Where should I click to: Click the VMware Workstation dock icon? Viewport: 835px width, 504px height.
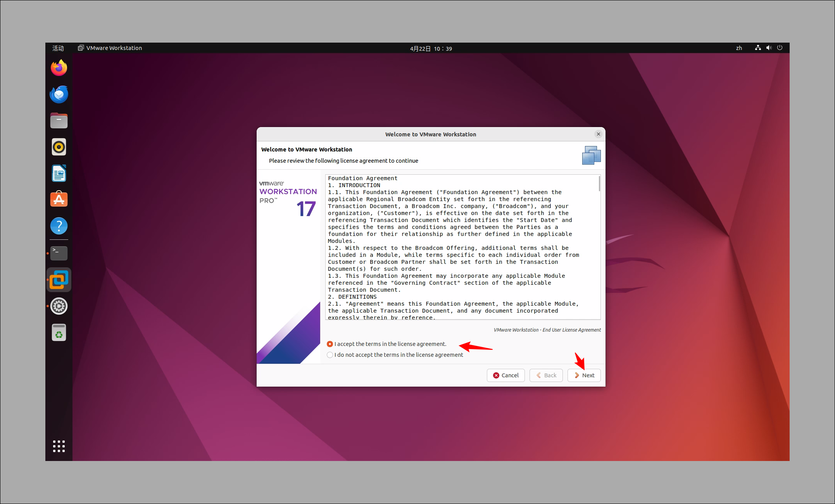click(59, 279)
